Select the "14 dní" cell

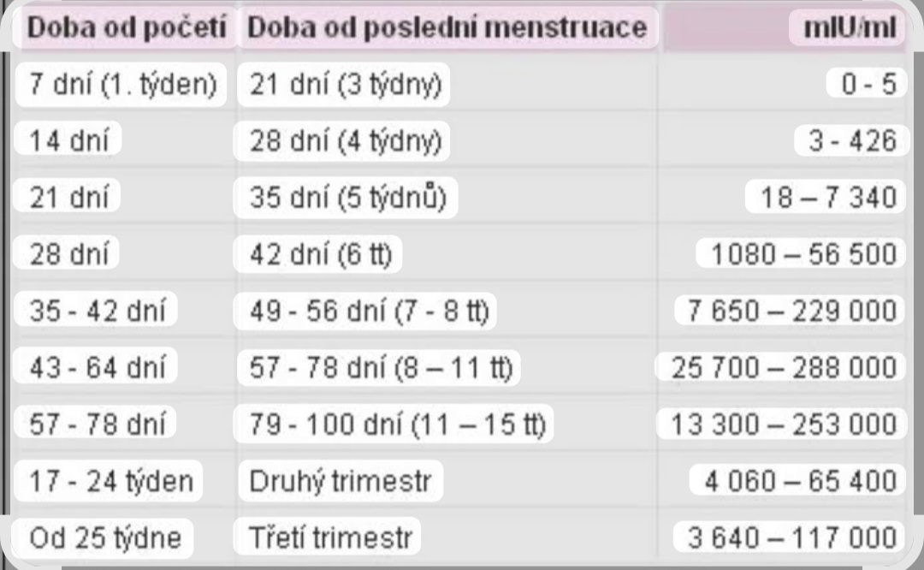coord(68,141)
